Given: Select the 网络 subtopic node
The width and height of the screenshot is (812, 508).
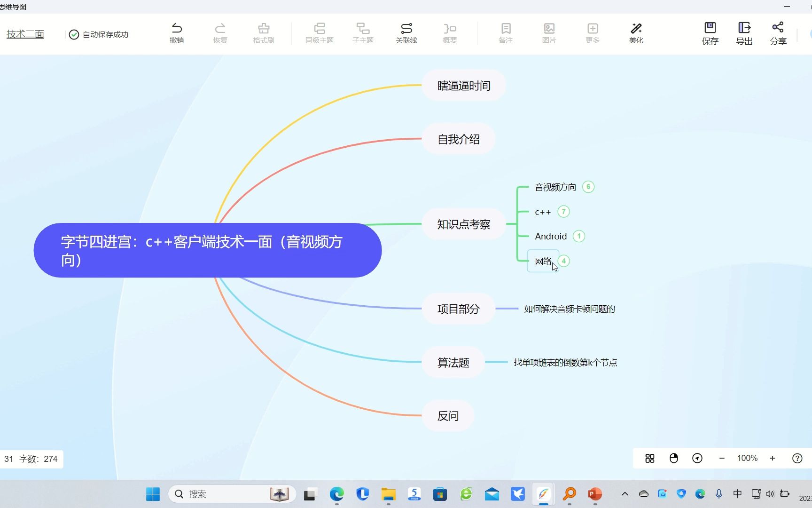Looking at the screenshot, I should (x=543, y=261).
